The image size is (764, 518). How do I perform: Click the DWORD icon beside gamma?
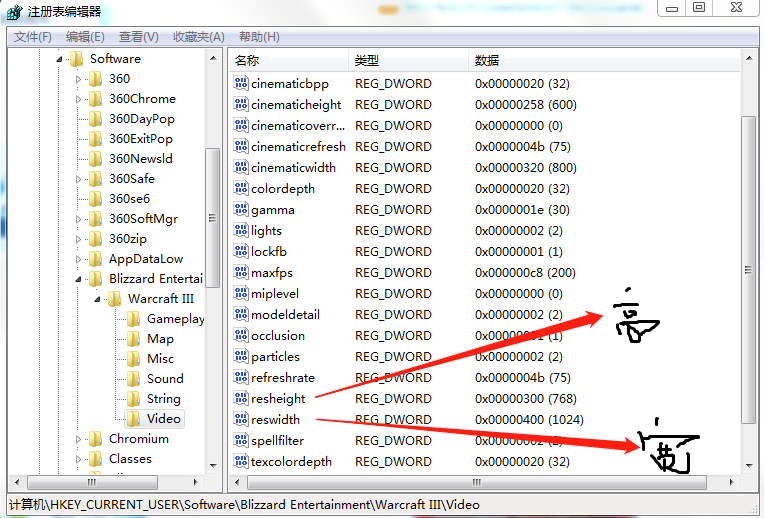point(241,209)
